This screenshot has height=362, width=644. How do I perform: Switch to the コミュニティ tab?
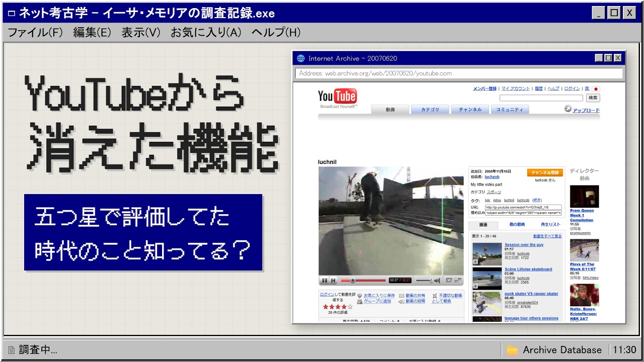510,109
